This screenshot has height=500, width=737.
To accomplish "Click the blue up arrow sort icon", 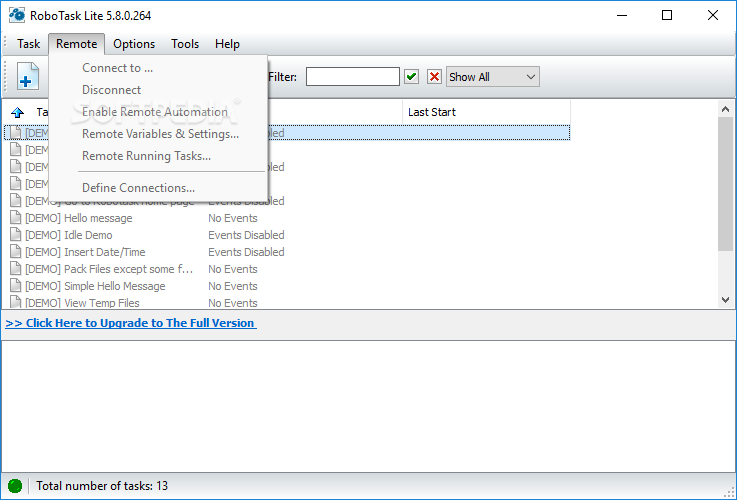I will 17,112.
